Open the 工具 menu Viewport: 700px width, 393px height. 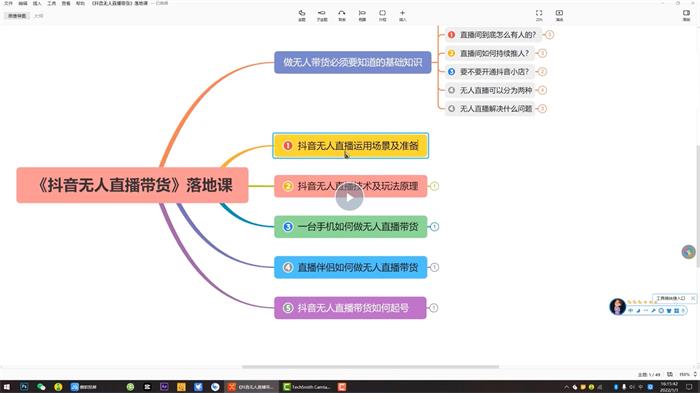(x=51, y=3)
